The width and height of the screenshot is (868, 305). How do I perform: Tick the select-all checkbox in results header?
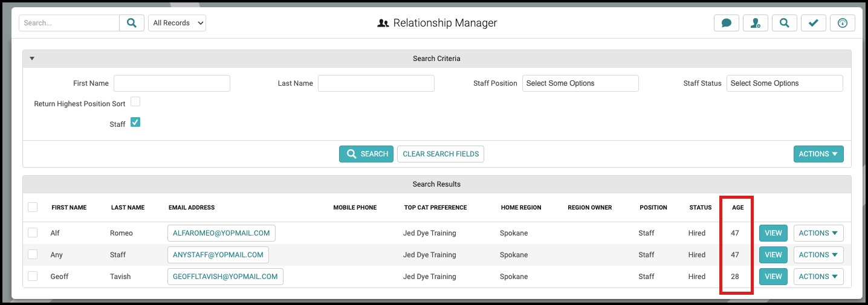(x=33, y=207)
